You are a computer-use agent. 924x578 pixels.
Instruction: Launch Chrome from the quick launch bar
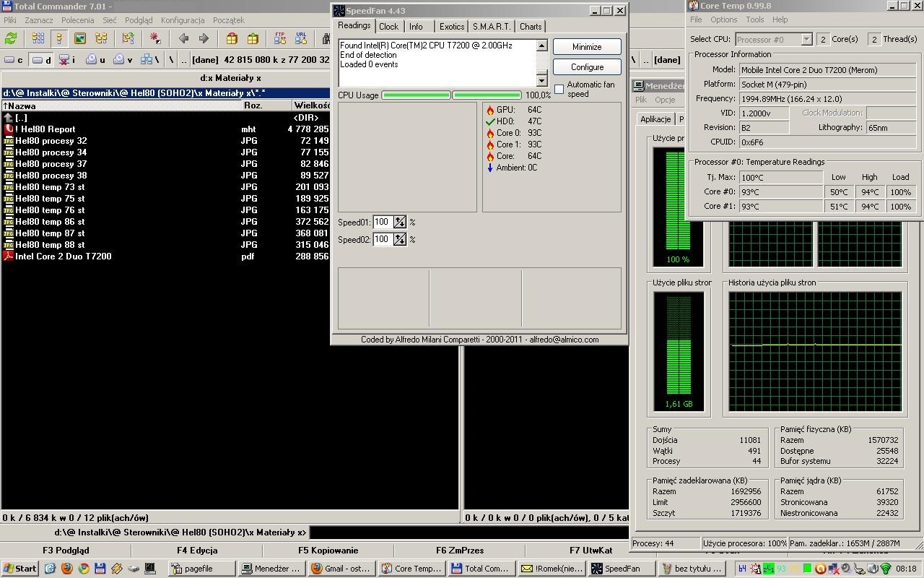coord(84,569)
